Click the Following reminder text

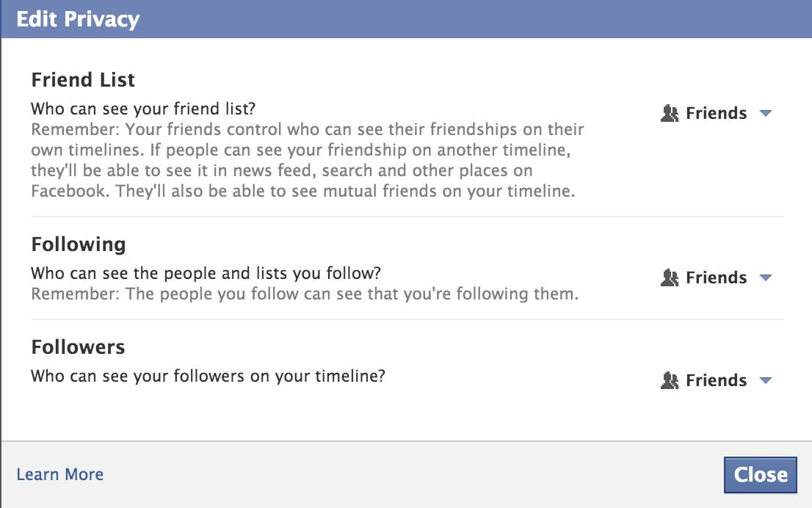pos(305,294)
